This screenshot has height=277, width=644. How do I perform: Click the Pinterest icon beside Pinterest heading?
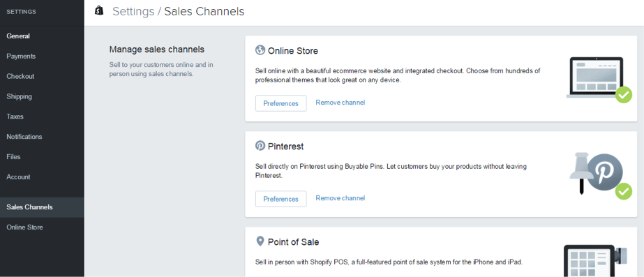pyautogui.click(x=260, y=146)
